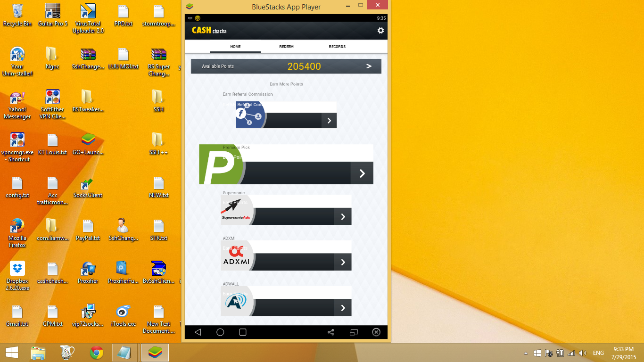The width and height of the screenshot is (644, 362).
Task: Select the Guitar Pro 5 shortcut
Action: click(53, 15)
